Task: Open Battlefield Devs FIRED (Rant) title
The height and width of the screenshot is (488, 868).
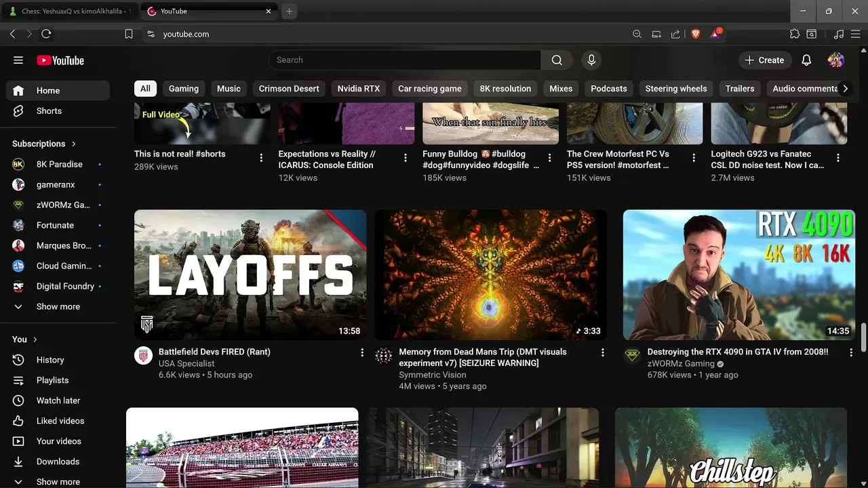Action: [x=214, y=352]
